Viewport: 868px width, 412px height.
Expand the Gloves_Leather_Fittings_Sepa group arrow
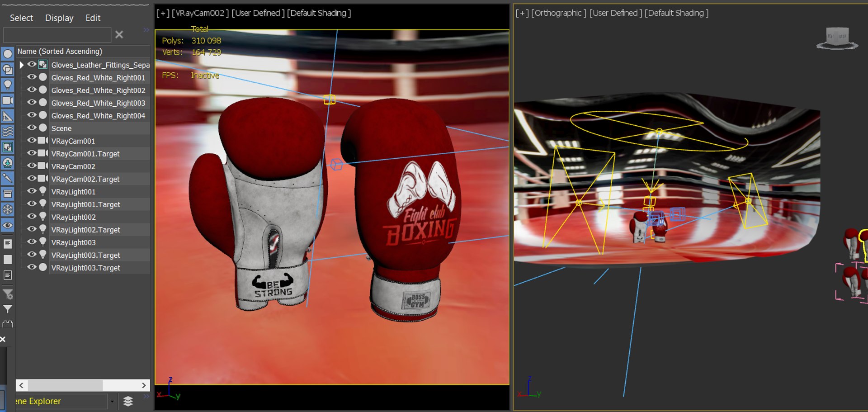[21, 65]
